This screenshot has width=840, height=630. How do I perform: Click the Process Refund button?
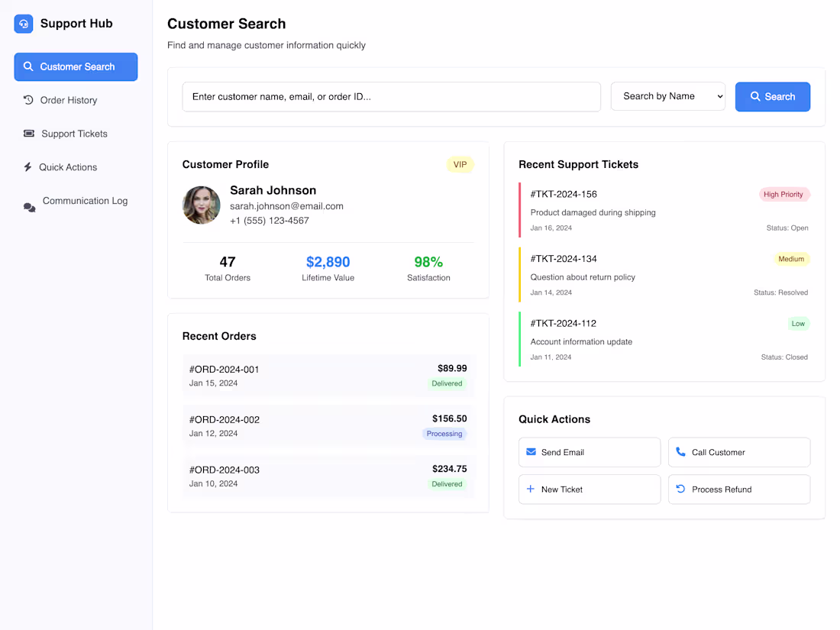point(738,489)
